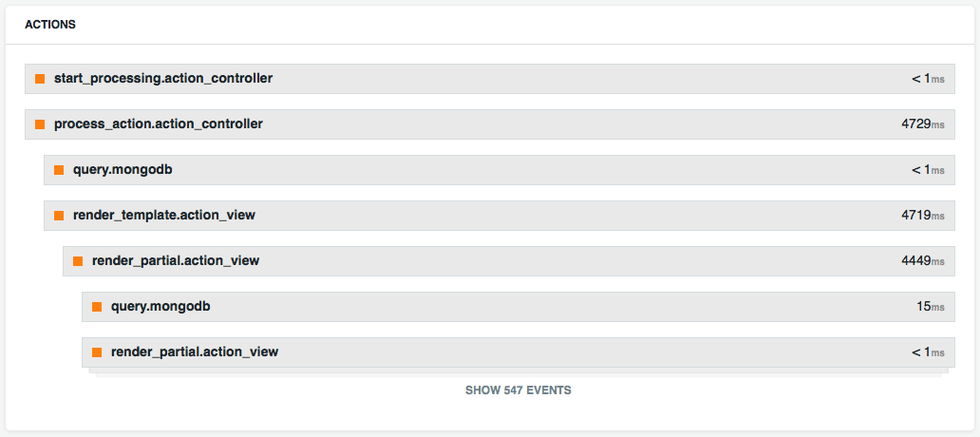The image size is (980, 437).
Task: Click orange square beside start_processing.action_controller
Action: click(x=40, y=79)
